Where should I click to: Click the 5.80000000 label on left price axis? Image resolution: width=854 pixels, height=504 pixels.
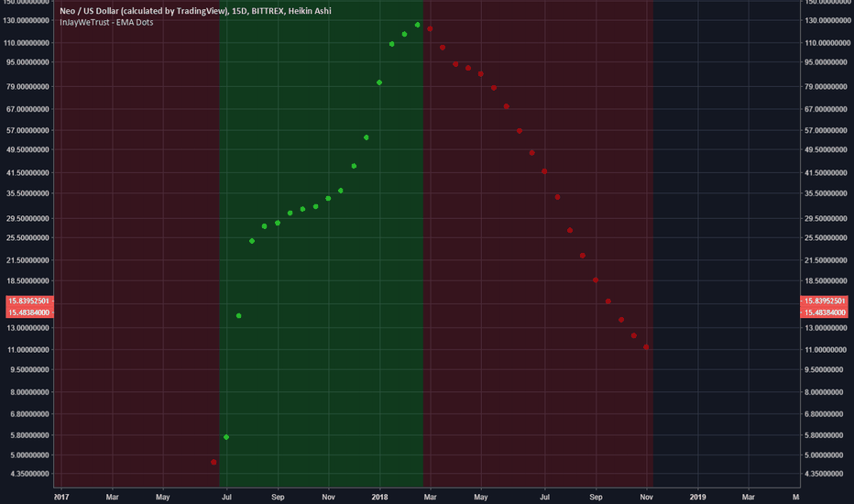30,435
